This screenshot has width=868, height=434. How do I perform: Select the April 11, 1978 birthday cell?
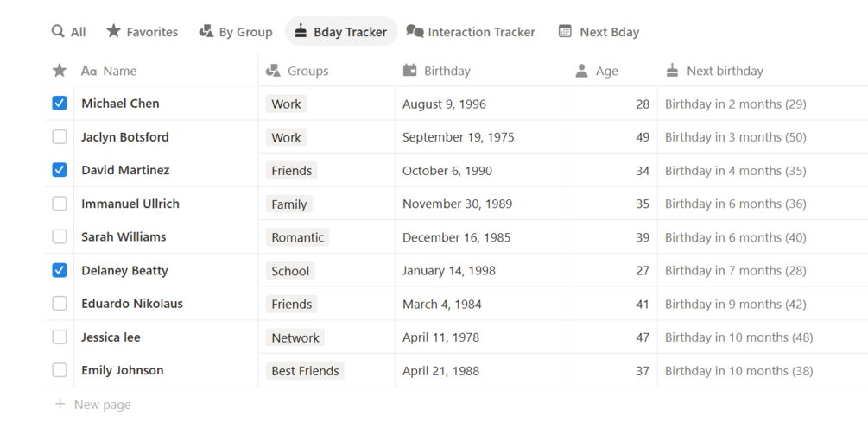coord(440,337)
